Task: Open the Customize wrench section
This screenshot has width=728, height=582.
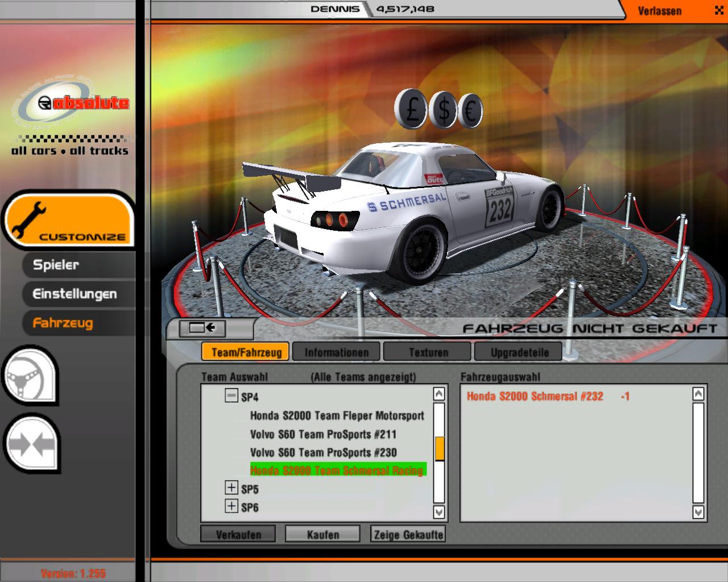Action: (x=68, y=220)
